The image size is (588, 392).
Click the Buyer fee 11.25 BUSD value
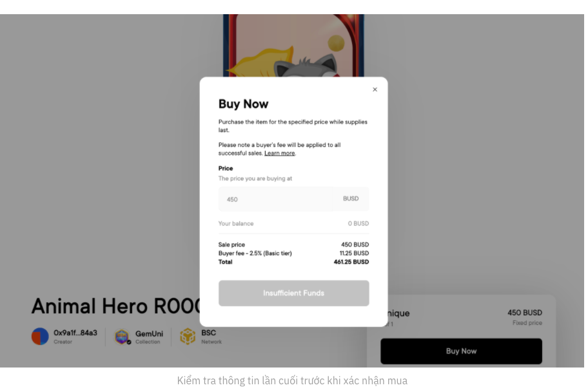click(x=354, y=253)
